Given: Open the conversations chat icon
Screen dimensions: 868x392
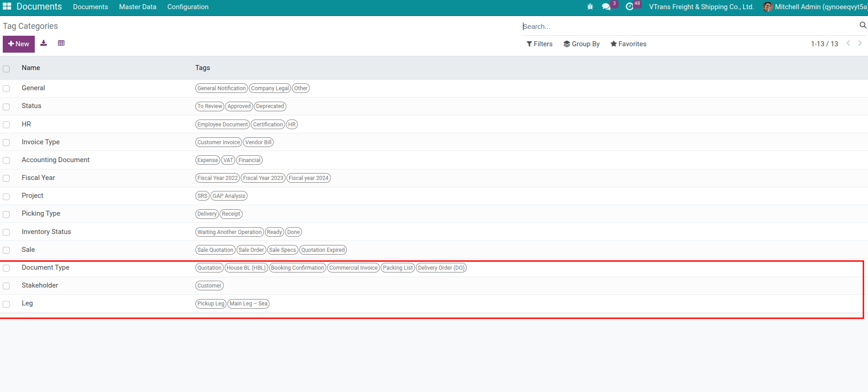Looking at the screenshot, I should (606, 7).
